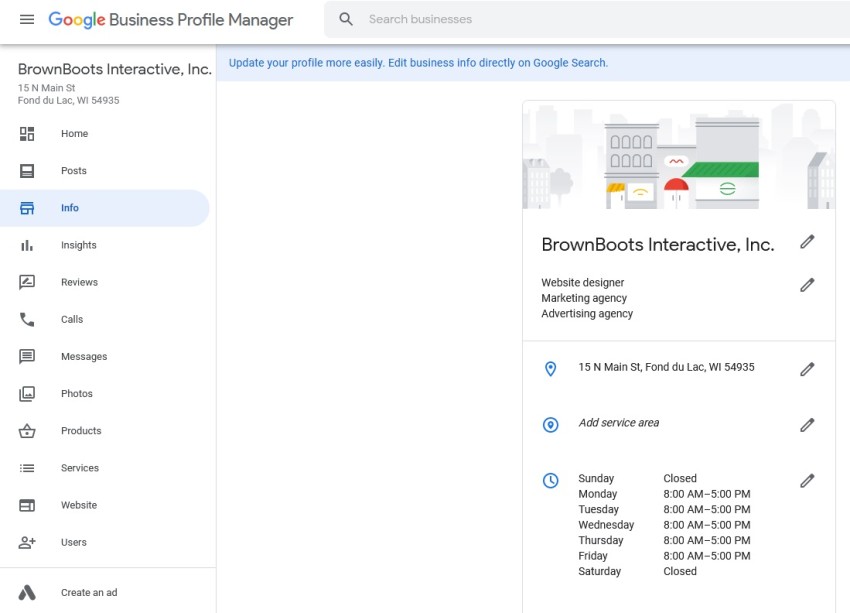850x613 pixels.
Task: Switch to the Posts section
Action: [x=74, y=170]
